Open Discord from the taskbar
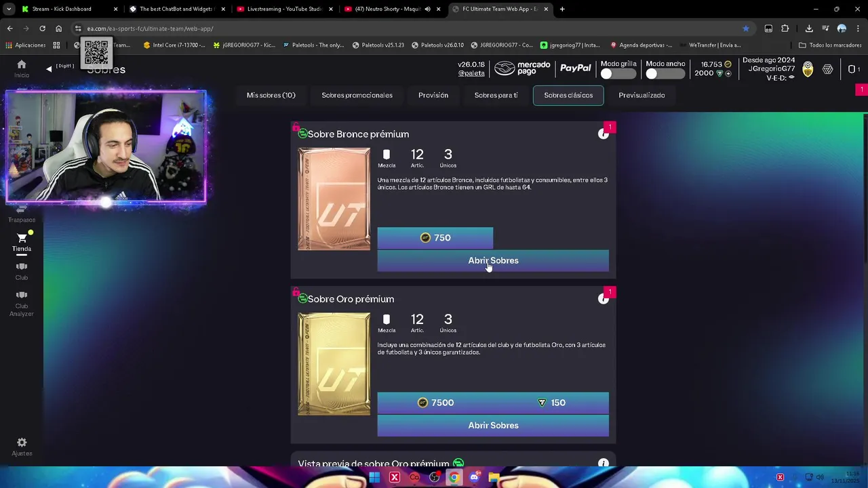The width and height of the screenshot is (868, 488). click(474, 477)
